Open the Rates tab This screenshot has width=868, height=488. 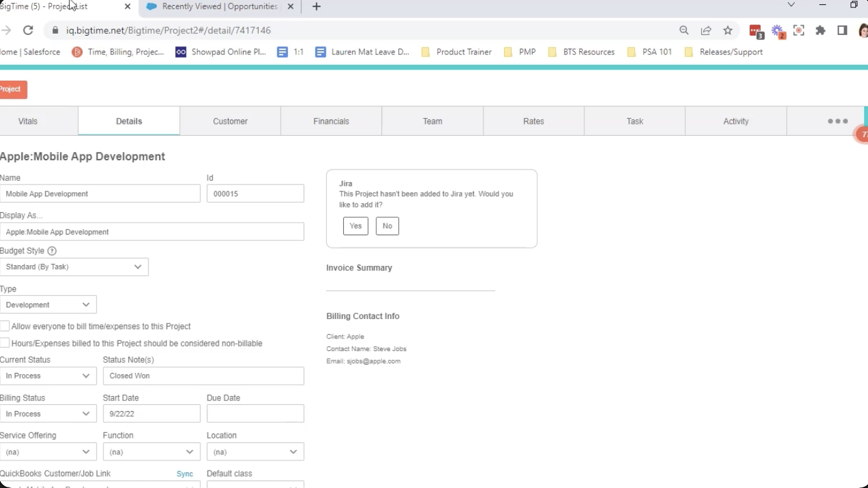[534, 121]
